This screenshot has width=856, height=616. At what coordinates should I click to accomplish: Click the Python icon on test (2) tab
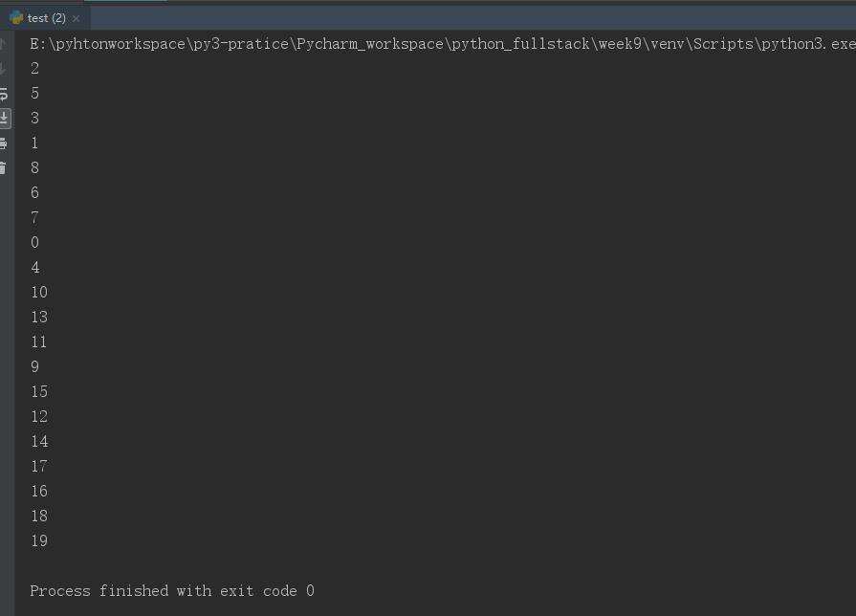tap(16, 18)
